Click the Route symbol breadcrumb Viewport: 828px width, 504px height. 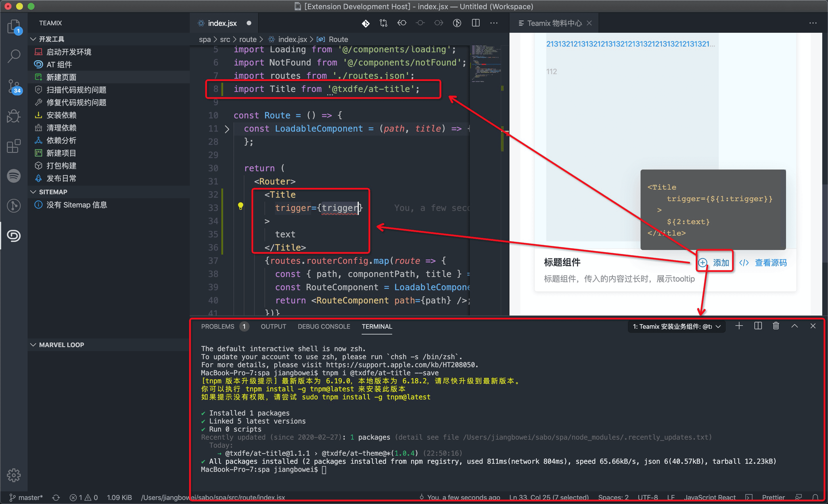pos(333,39)
